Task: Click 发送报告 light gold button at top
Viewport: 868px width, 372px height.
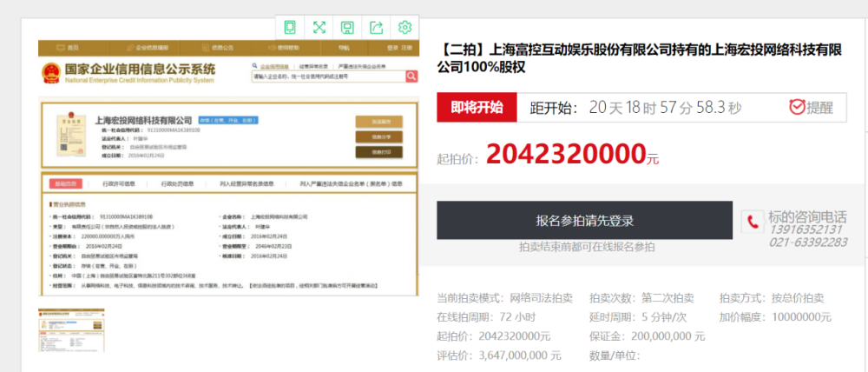Action: 378,122
